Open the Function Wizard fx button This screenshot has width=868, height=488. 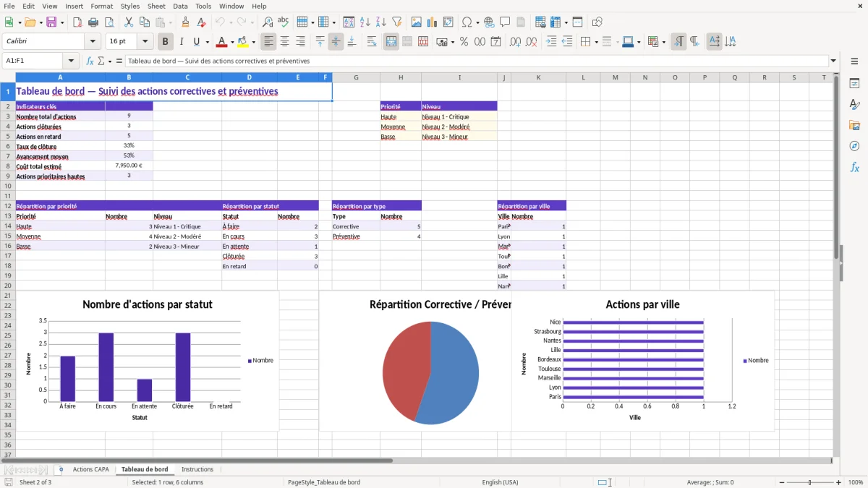click(90, 61)
